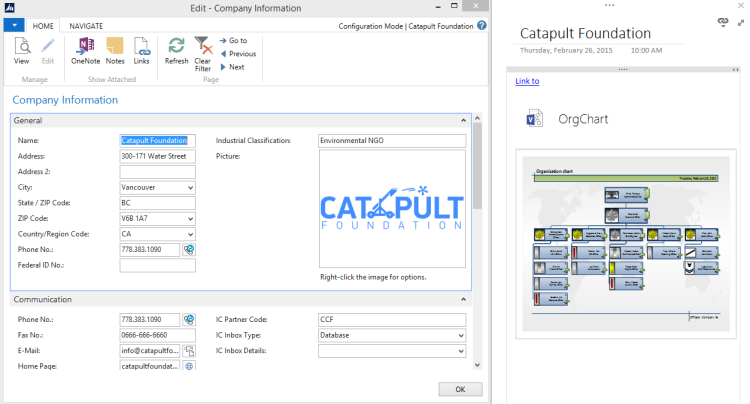This screenshot has width=750, height=404.
Task: Click the 10:00 AM time text
Action: point(646,50)
